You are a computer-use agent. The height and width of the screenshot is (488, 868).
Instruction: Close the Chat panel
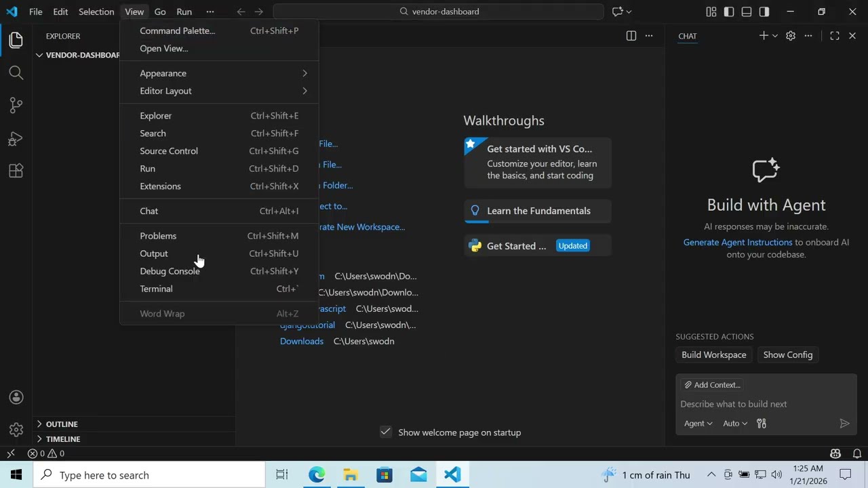[x=852, y=36]
